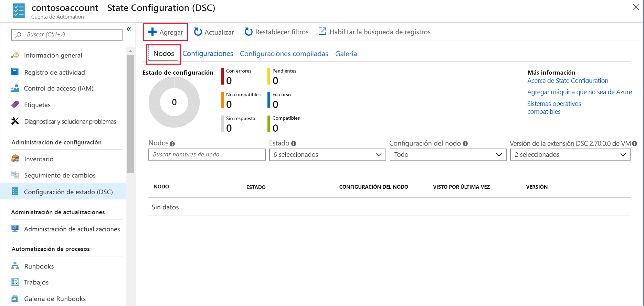Click Habilitar la búsqueda de registros
644x306 pixels.
374,32
